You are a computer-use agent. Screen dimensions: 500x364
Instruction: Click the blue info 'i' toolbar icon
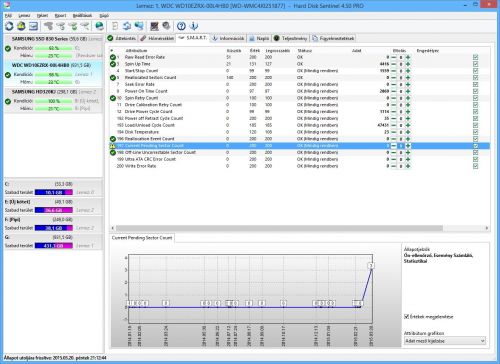click(193, 26)
